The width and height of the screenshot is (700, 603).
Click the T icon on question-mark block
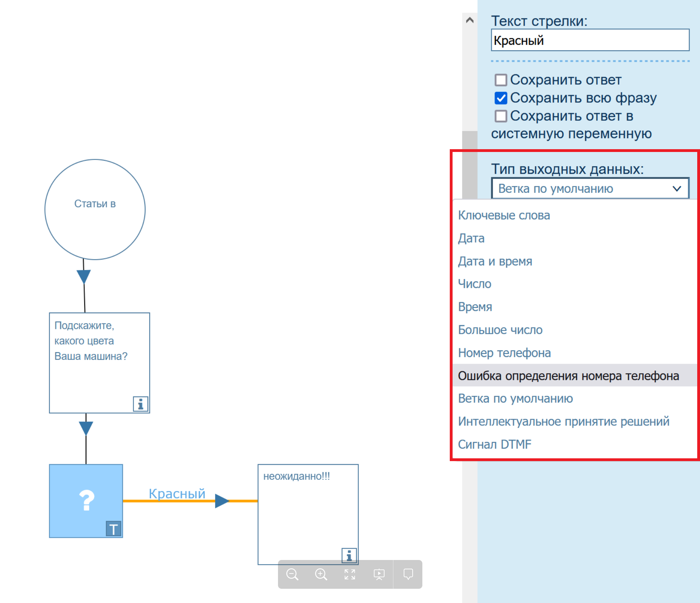coord(113,529)
